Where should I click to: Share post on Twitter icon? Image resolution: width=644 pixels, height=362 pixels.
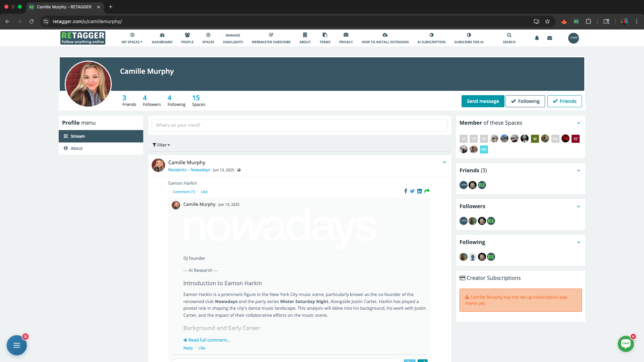412,191
